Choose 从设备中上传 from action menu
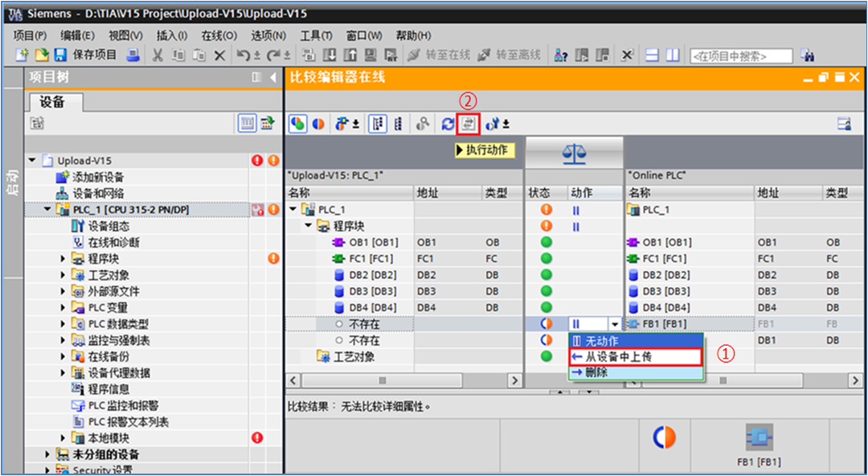 pos(636,357)
